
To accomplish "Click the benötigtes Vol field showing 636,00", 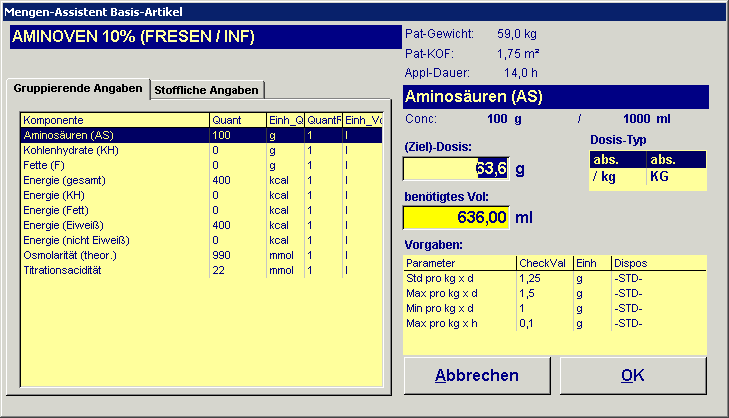I will 456,218.
